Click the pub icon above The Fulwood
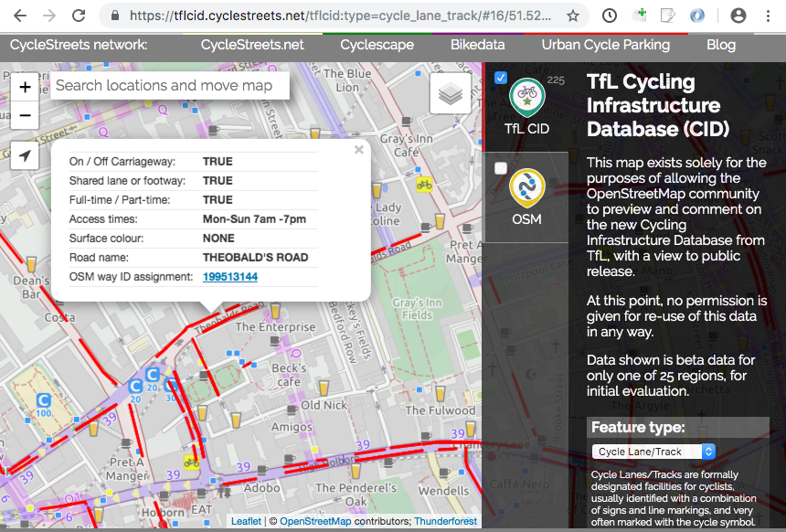This screenshot has height=532, width=786. [440, 394]
